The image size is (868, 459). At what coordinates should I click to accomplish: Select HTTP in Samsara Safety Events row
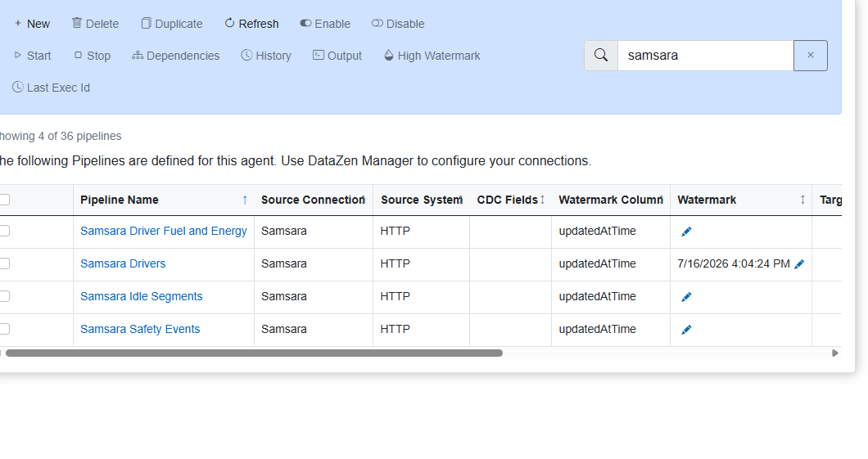click(396, 329)
